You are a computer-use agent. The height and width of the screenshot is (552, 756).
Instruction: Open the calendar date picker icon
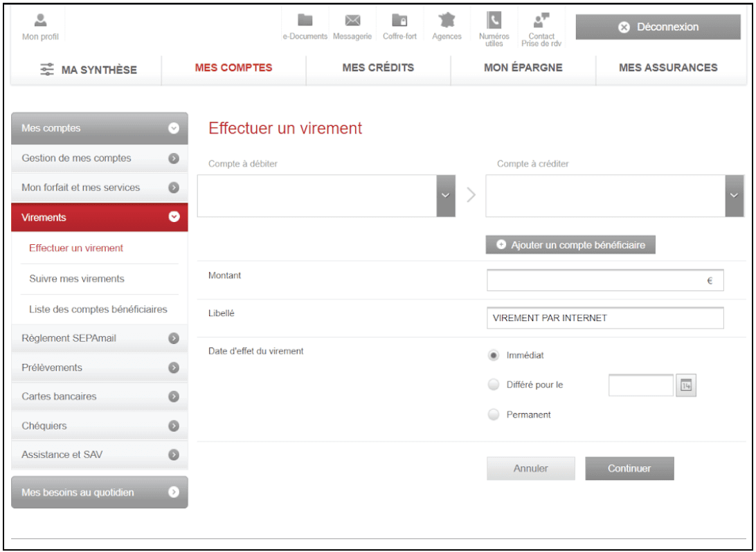(685, 385)
